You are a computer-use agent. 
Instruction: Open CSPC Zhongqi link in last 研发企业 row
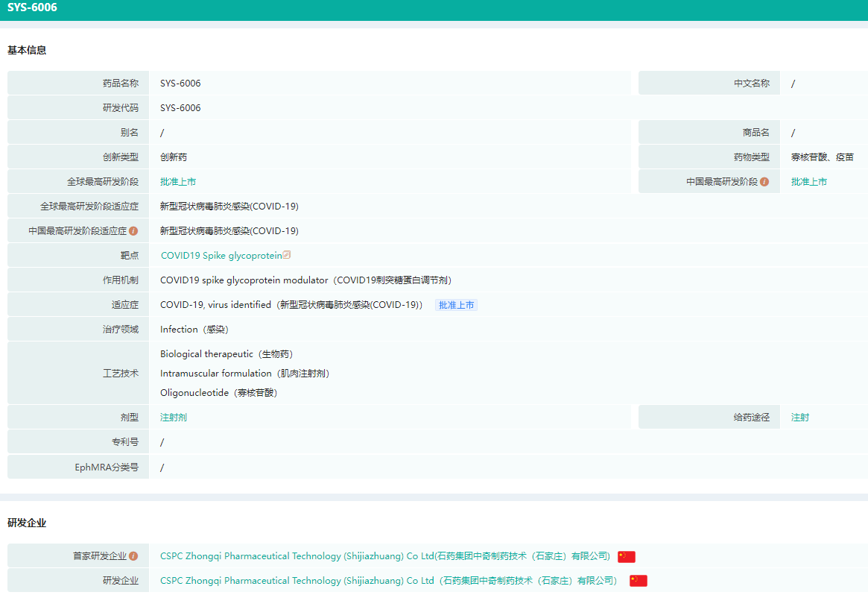click(x=388, y=581)
